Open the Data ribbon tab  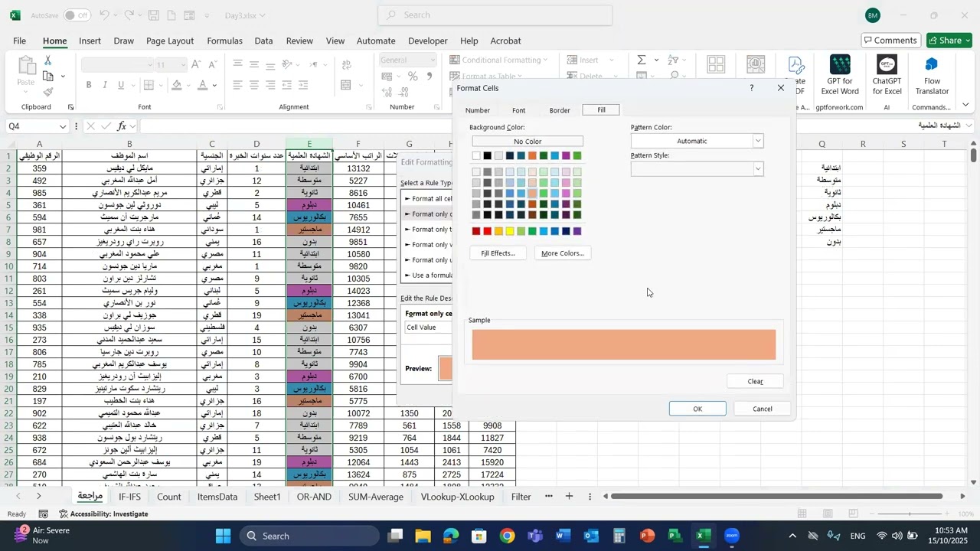(263, 41)
